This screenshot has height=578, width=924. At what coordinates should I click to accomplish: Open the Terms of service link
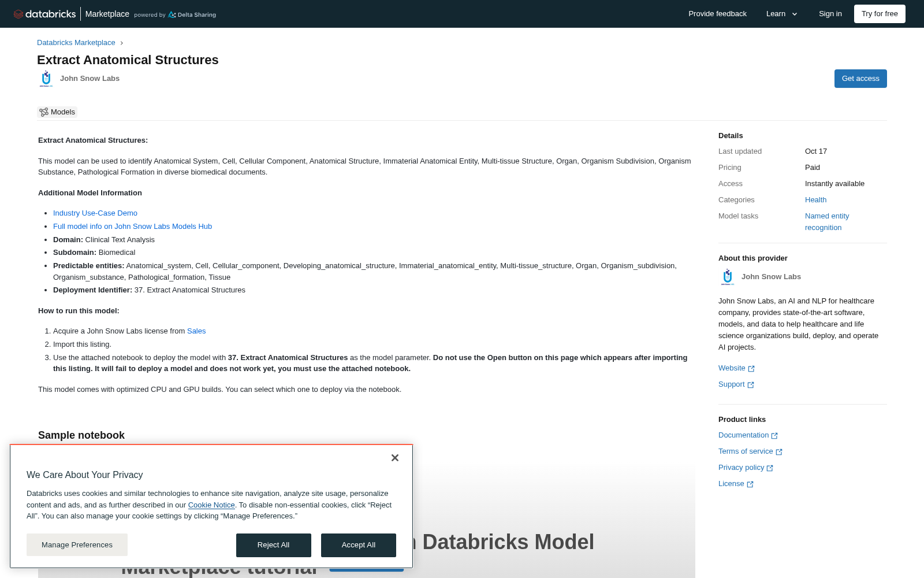coord(746,451)
